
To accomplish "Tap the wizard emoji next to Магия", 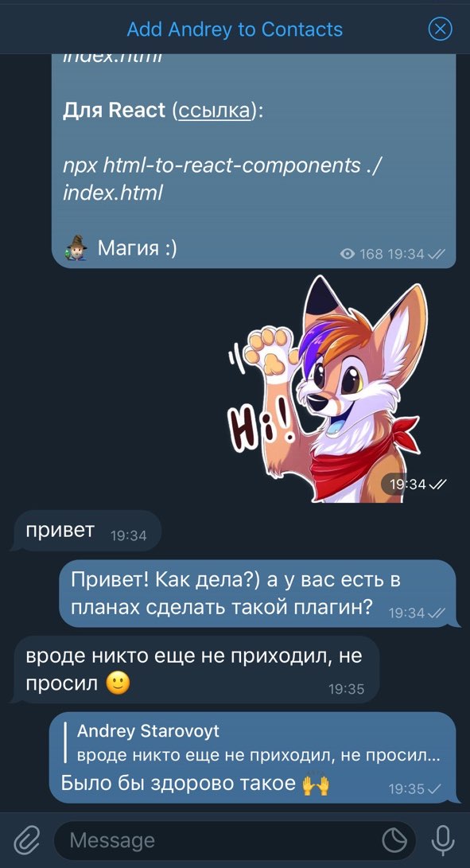I will tap(76, 247).
